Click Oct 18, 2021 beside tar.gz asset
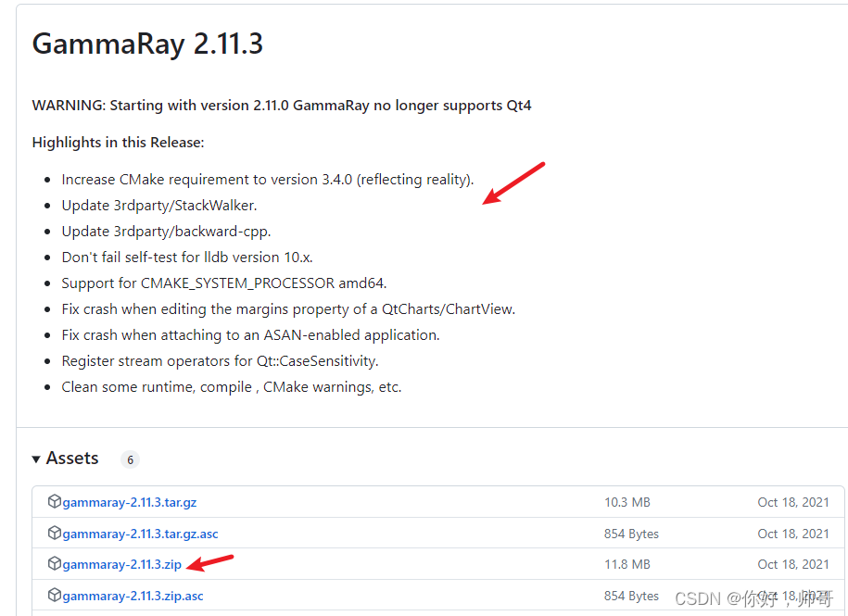 (x=793, y=501)
